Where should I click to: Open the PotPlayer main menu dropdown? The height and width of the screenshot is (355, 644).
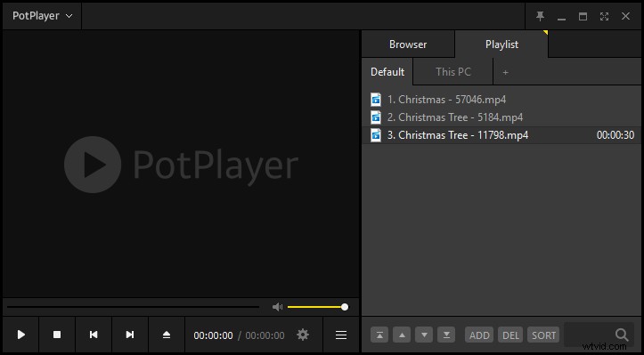(x=42, y=16)
